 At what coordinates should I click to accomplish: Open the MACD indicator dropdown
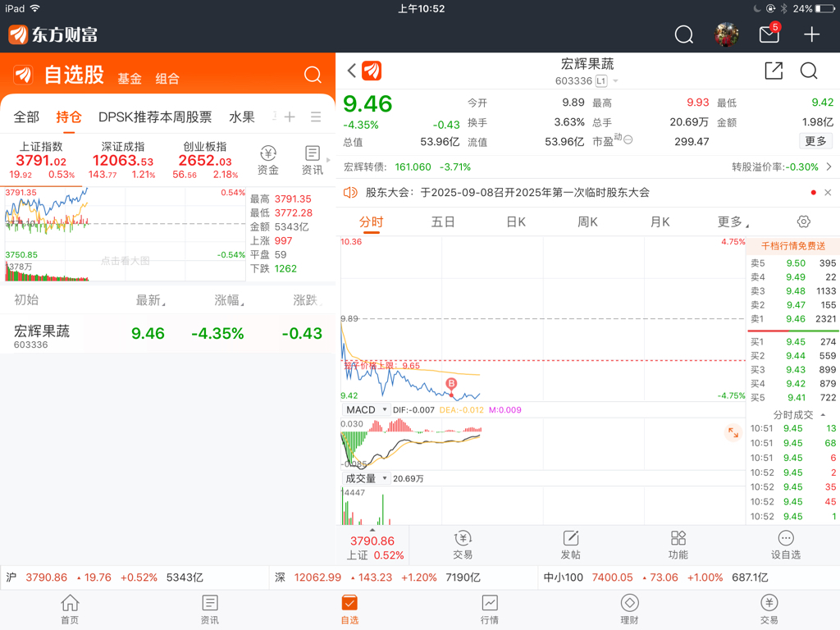[366, 410]
